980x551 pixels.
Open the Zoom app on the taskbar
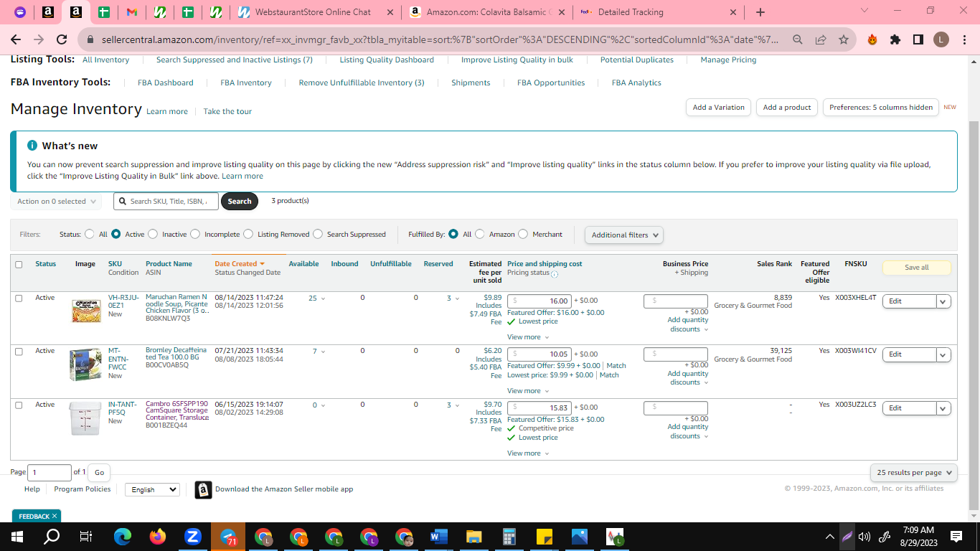[x=192, y=537]
